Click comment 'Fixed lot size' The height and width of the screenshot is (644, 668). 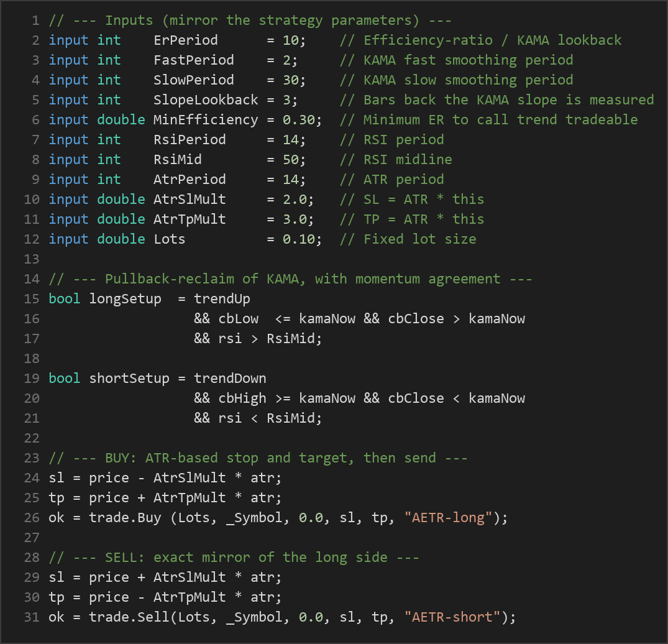408,239
